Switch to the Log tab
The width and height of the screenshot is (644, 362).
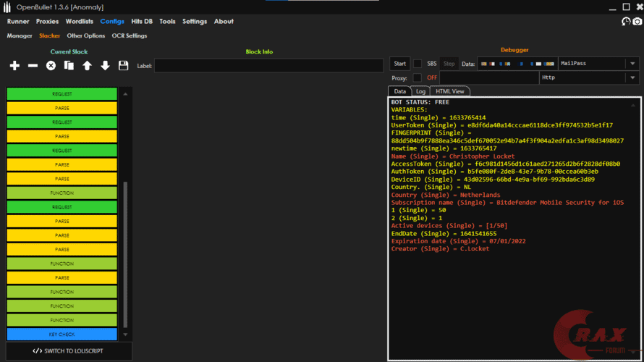(x=420, y=91)
